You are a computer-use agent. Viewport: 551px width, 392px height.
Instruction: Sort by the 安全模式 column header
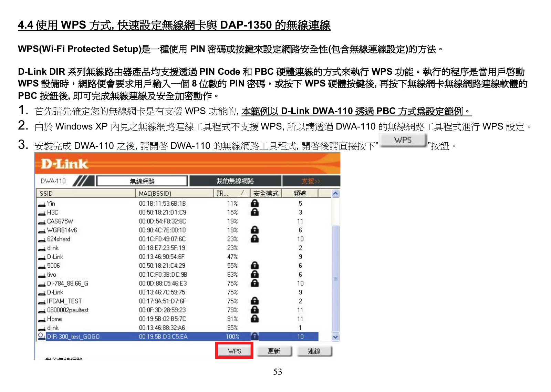coord(266,193)
